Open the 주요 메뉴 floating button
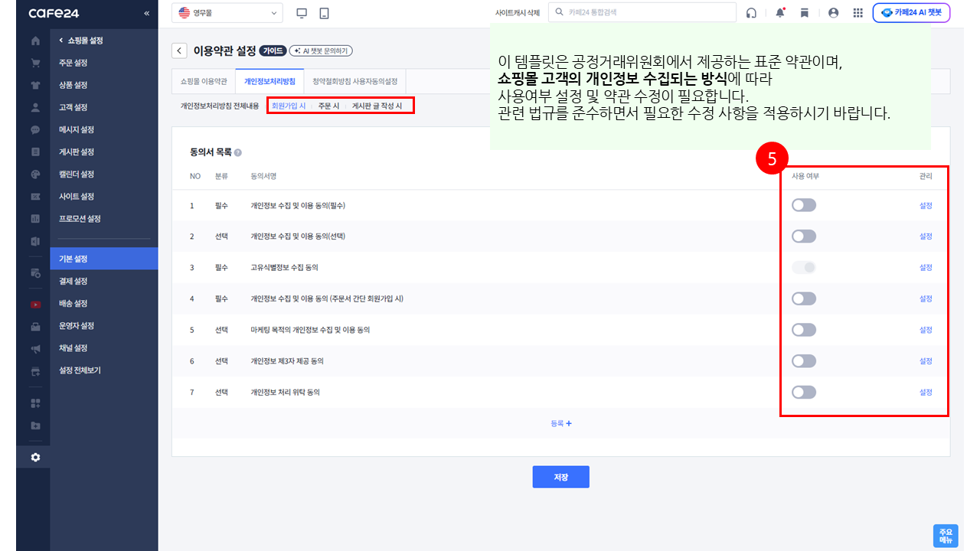Image resolution: width=980 pixels, height=551 pixels. 946,536
